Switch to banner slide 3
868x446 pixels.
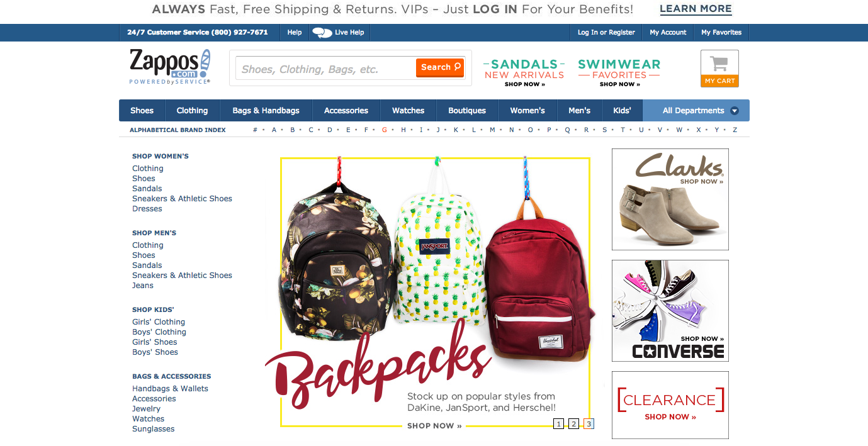[589, 424]
